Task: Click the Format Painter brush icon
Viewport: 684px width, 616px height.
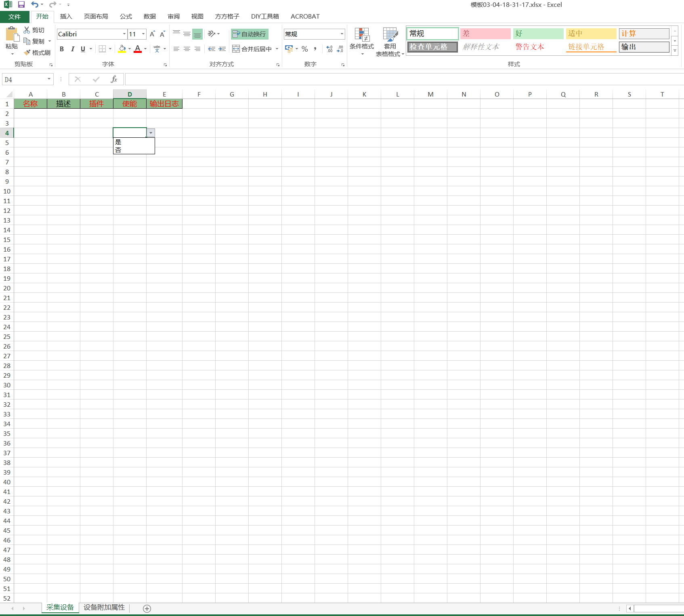Action: pos(27,53)
